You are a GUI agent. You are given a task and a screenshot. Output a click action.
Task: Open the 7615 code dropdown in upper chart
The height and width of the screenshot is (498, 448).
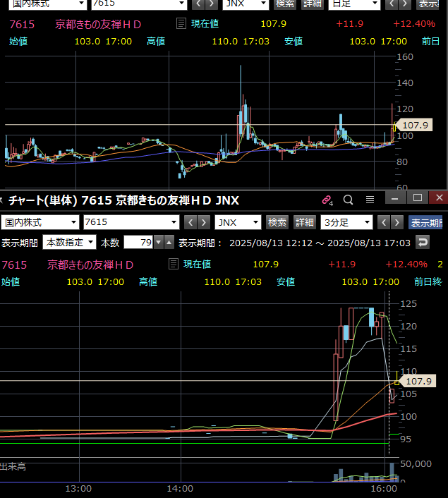[x=139, y=4]
